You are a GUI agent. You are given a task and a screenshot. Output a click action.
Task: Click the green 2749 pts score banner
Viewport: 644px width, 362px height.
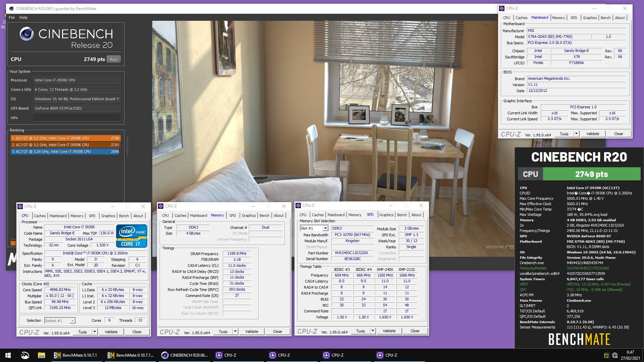click(x=592, y=174)
